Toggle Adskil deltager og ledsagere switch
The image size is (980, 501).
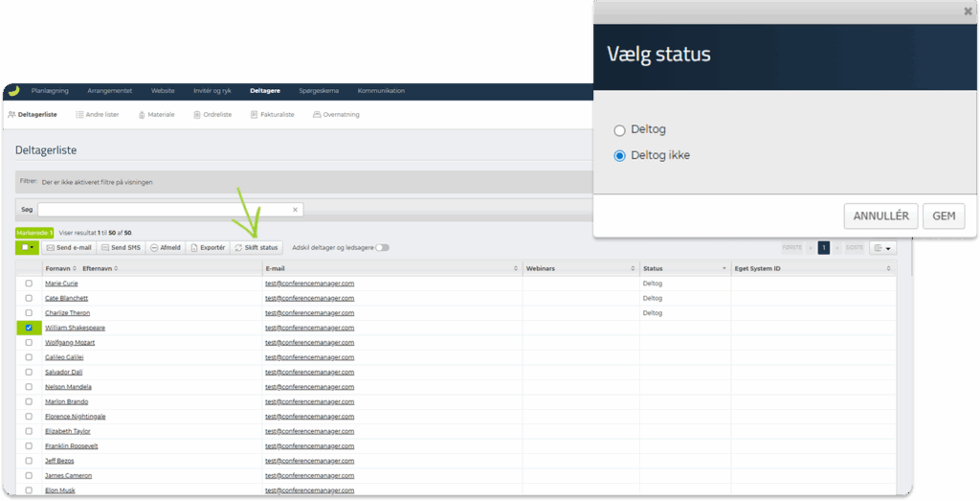[x=382, y=247]
